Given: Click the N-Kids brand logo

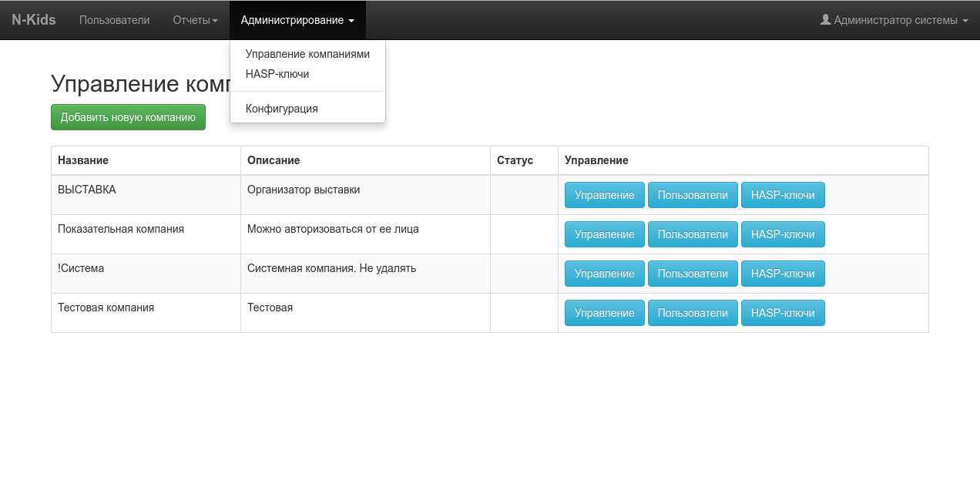Looking at the screenshot, I should point(34,20).
